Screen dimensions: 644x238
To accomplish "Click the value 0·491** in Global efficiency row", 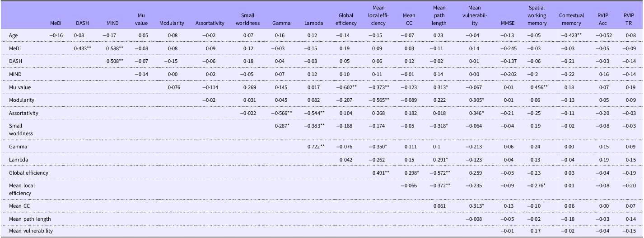I will pyautogui.click(x=381, y=172).
